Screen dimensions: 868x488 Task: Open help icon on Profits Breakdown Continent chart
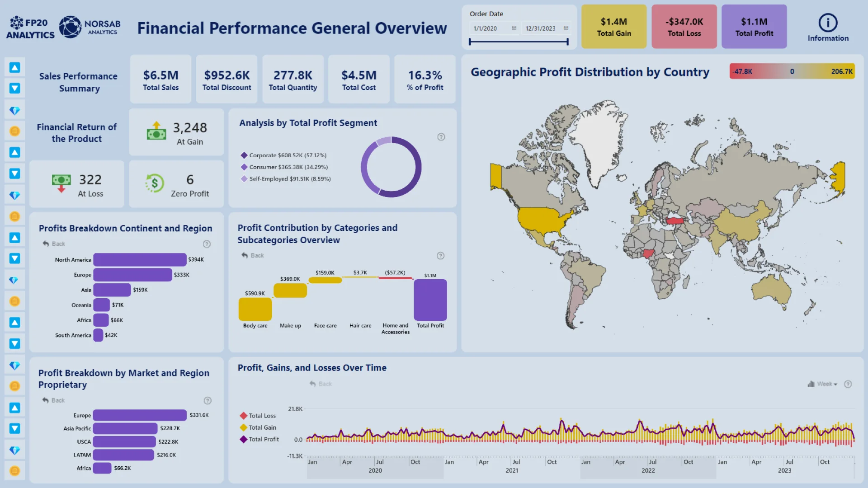(x=207, y=244)
